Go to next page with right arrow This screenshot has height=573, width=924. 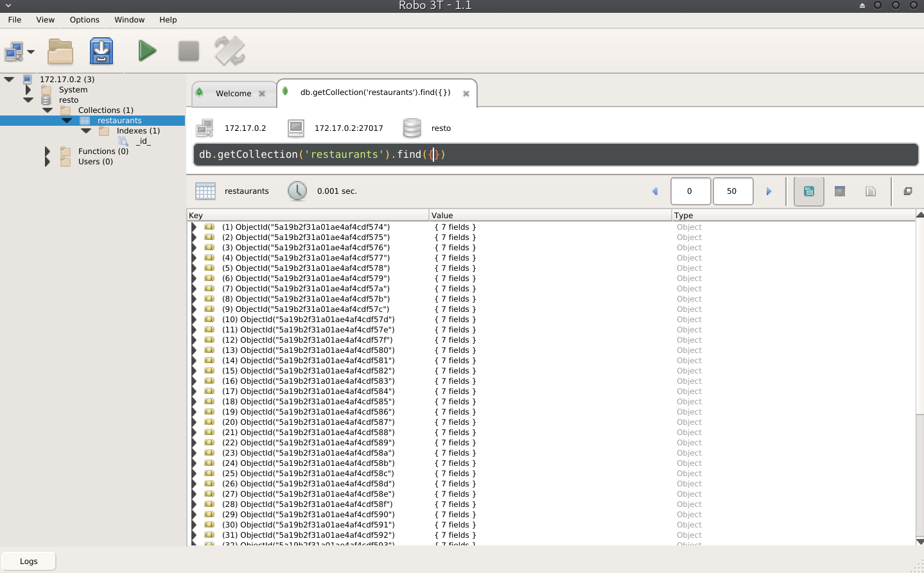(x=769, y=191)
